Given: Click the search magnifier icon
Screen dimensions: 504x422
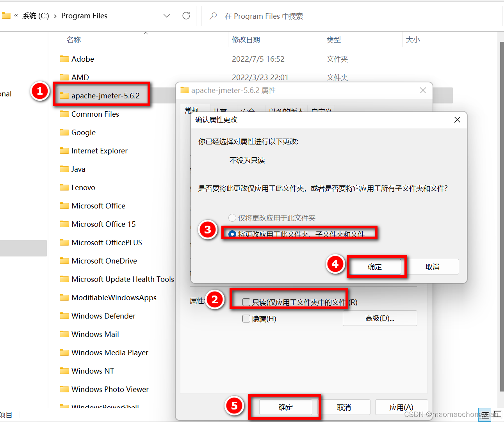Looking at the screenshot, I should point(212,16).
